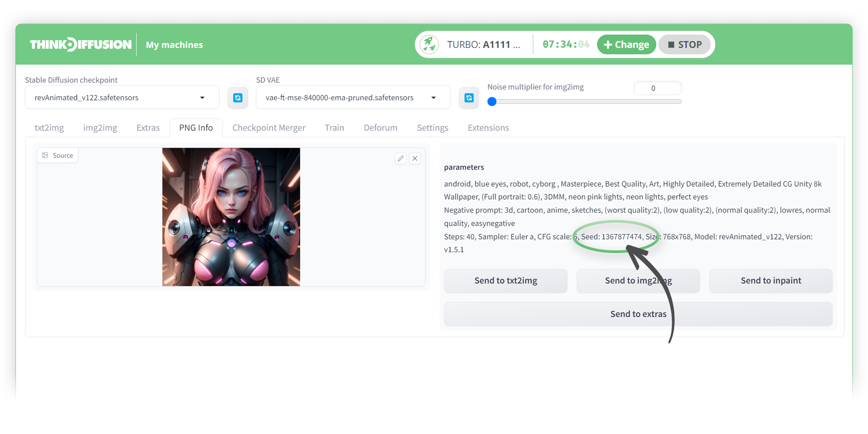Click the ThinkDiffusion logo
This screenshot has width=868, height=434.
point(81,45)
